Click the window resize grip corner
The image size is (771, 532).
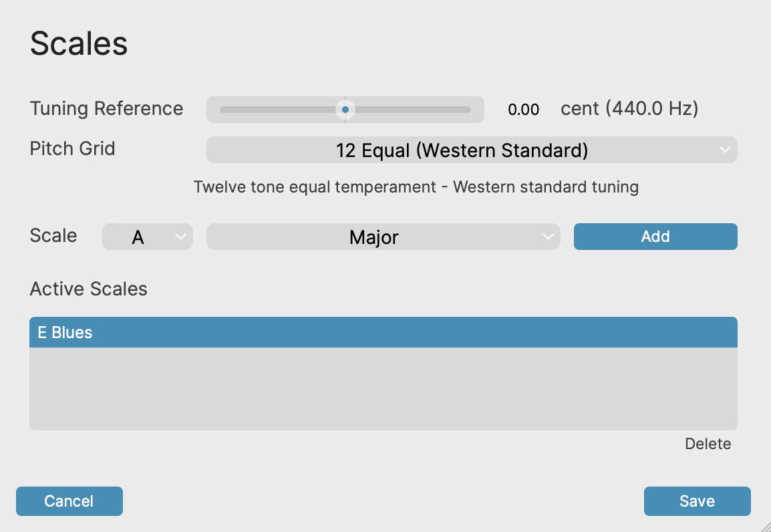(765, 527)
